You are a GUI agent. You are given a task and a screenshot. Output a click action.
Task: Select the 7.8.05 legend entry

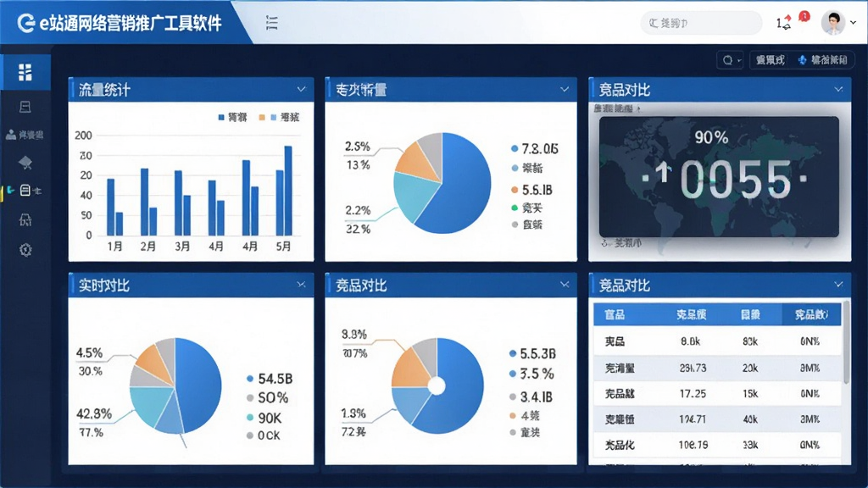click(x=534, y=149)
